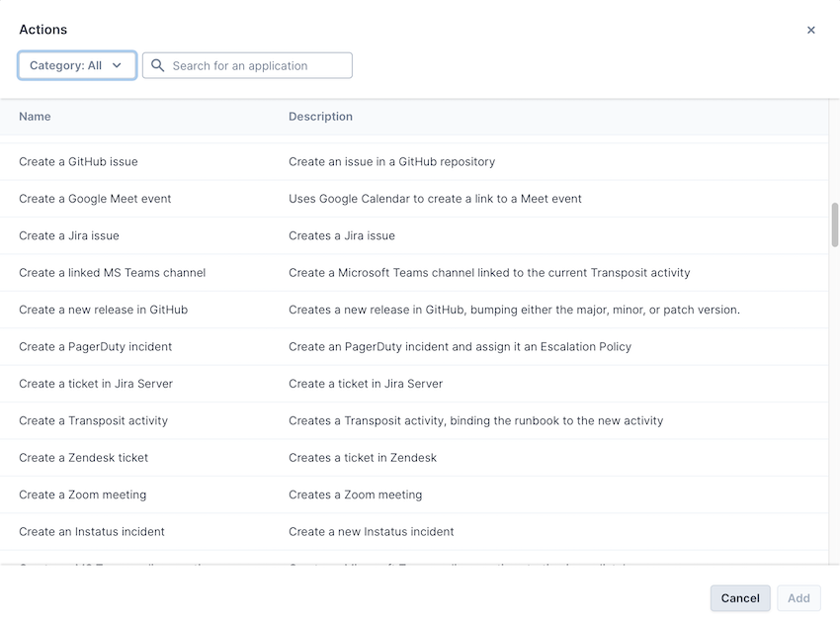The image size is (840, 629).
Task: Focus the Search for an application field
Action: [247, 65]
